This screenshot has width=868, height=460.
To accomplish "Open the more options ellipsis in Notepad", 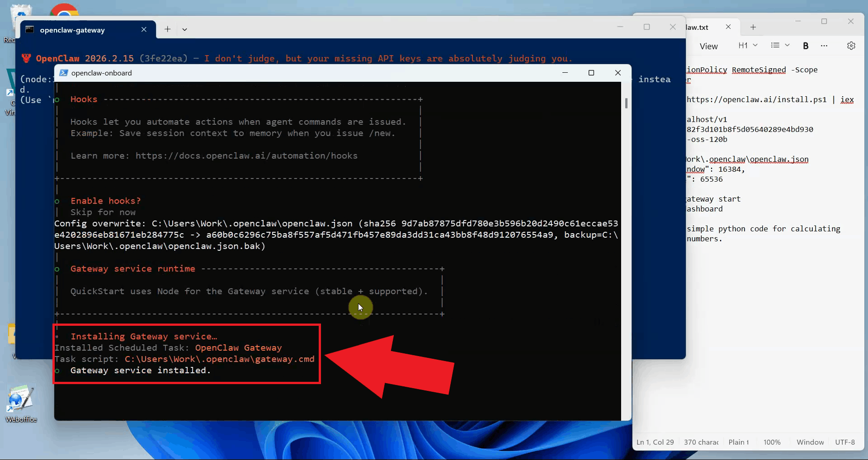I will tap(824, 46).
